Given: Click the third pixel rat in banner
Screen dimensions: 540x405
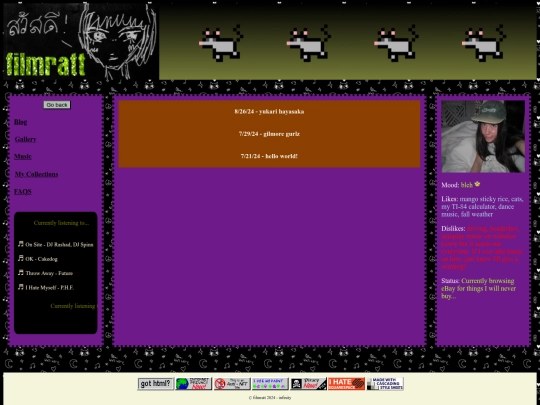Looking at the screenshot, I should [x=396, y=43].
